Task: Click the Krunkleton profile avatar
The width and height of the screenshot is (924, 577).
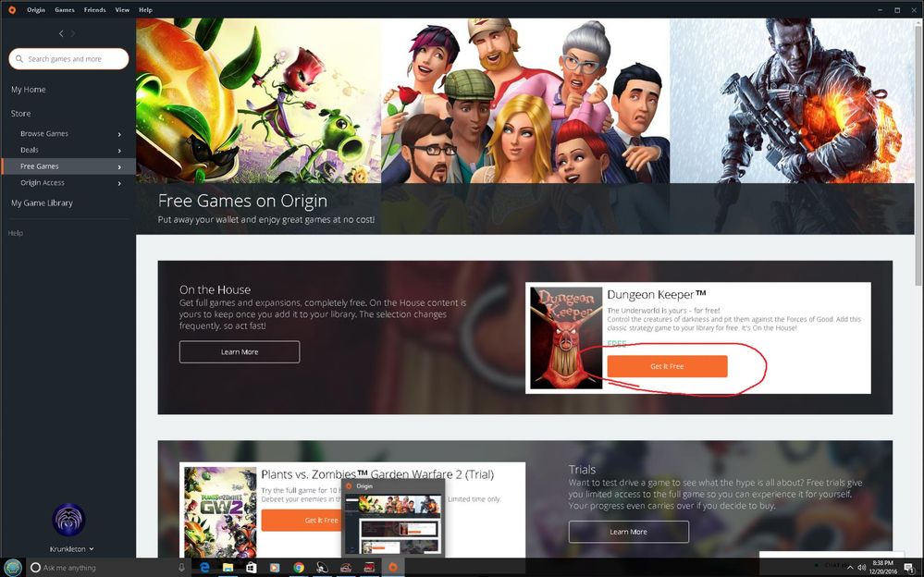Action: click(69, 520)
